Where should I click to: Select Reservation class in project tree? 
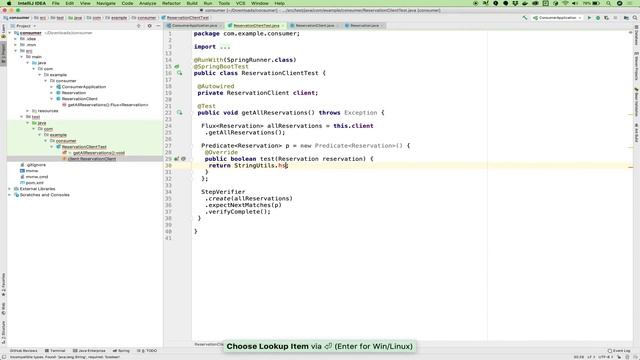click(x=73, y=93)
